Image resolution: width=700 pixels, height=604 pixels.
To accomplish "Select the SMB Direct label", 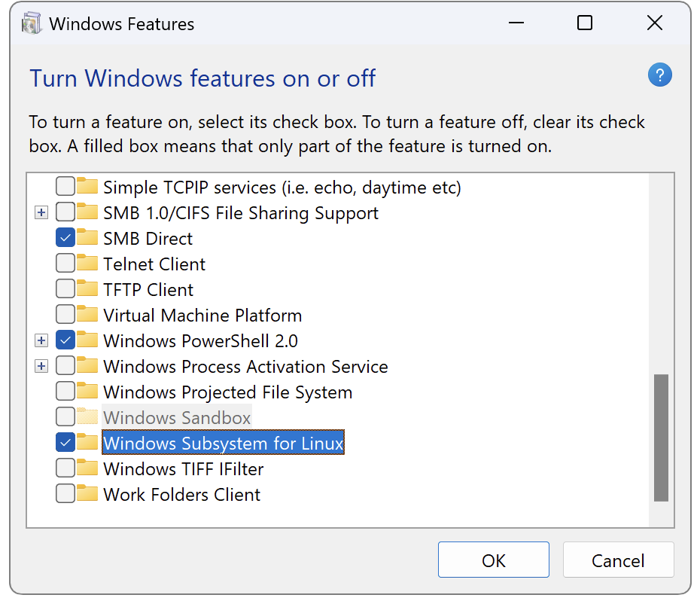I will pos(148,239).
